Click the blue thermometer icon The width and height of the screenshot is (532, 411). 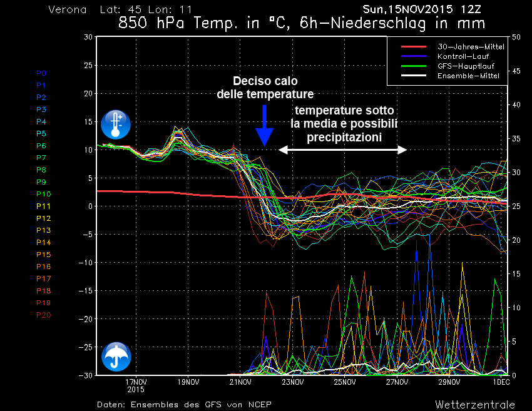(116, 124)
